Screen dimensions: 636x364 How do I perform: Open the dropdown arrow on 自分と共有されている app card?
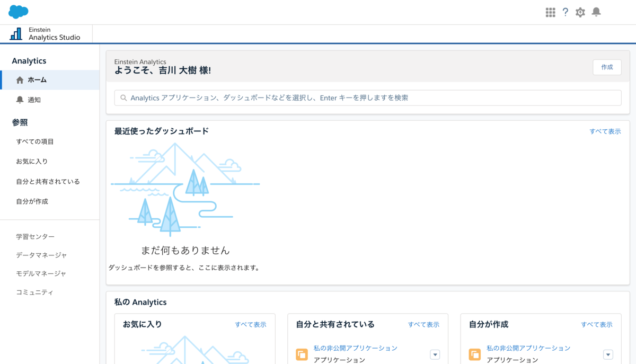click(435, 354)
